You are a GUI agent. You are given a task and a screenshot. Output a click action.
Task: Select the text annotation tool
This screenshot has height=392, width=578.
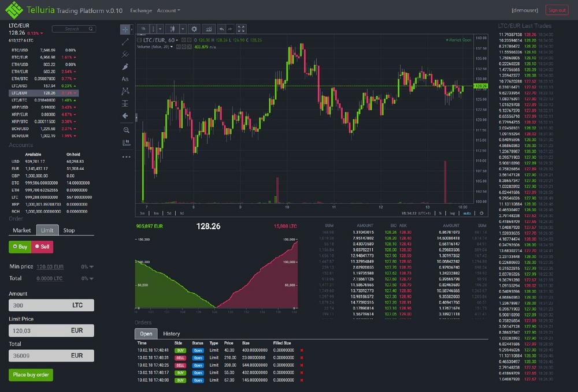tap(125, 79)
